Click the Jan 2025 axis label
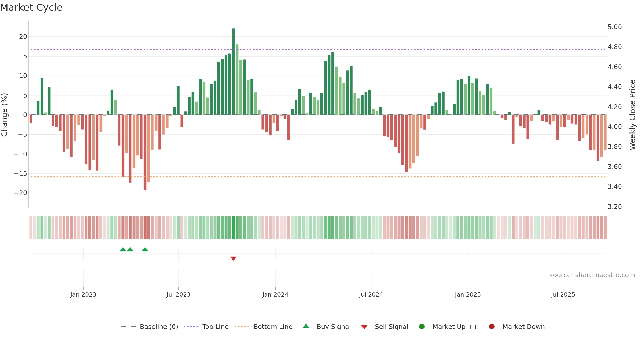Screen dimensions: 644x362 (468, 294)
